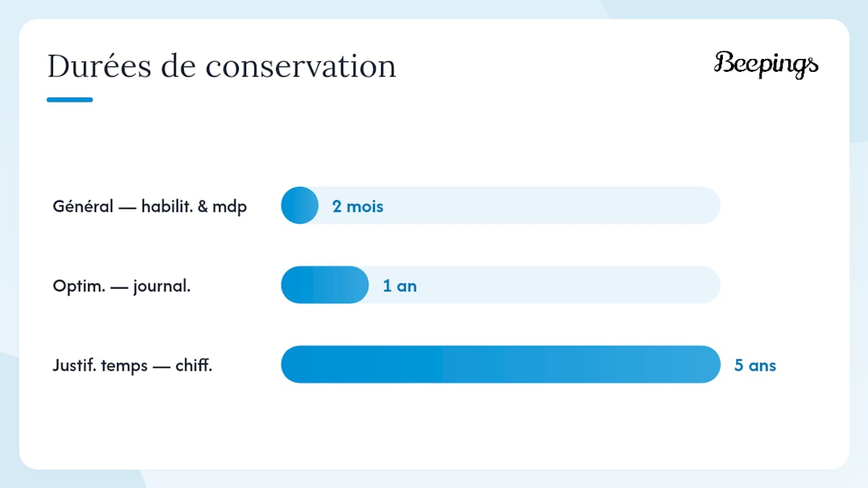Click the white card's empty area below the bars
868x488 pixels.
(x=434, y=427)
